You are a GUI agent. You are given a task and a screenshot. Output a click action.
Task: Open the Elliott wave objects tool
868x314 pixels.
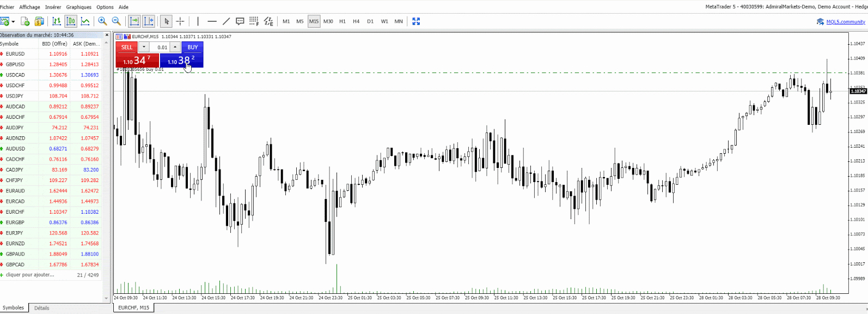pyautogui.click(x=268, y=21)
